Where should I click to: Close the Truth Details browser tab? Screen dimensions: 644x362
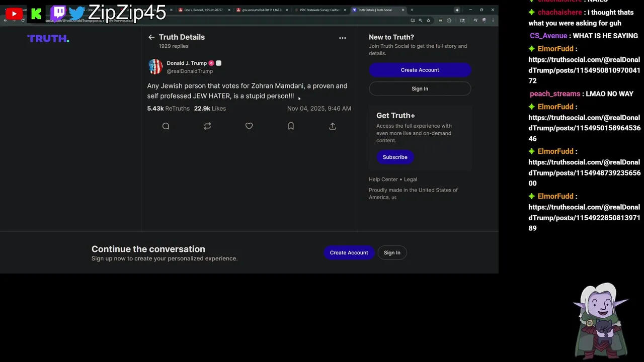coord(403,10)
